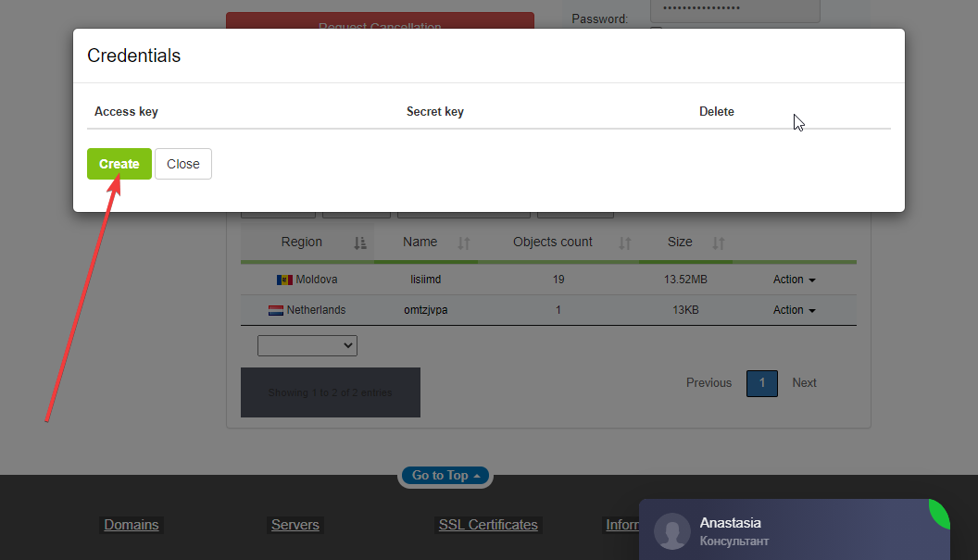
Task: Close the Credentials dialog
Action: click(182, 164)
